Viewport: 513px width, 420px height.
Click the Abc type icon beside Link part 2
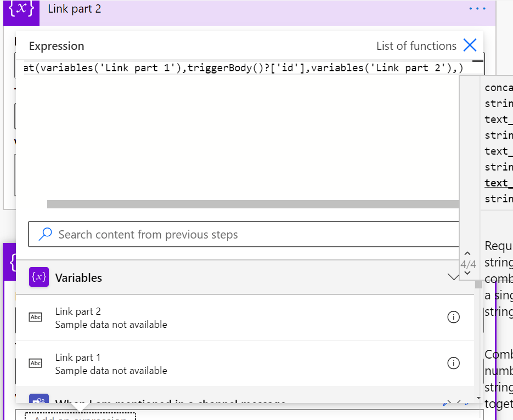click(x=35, y=317)
